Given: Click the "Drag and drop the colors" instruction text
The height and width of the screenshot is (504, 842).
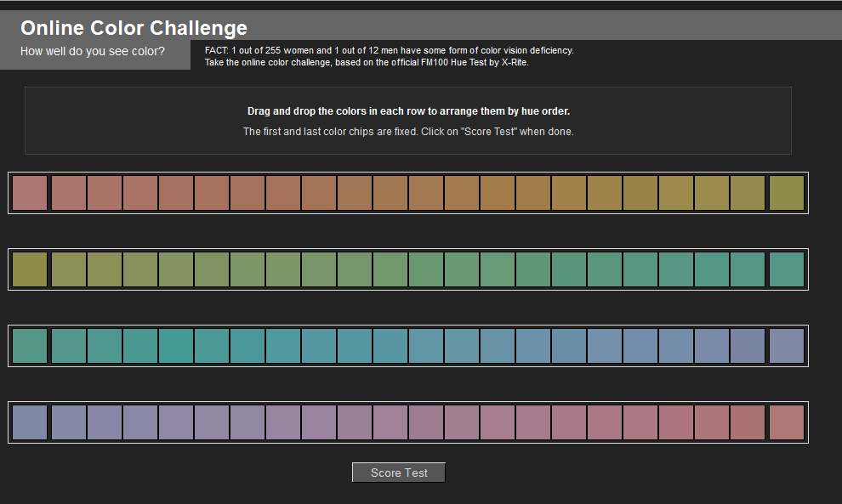Looking at the screenshot, I should pos(408,111).
